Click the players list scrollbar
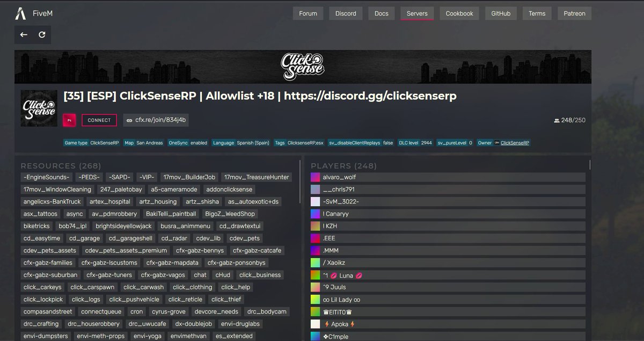Viewport: 644px width, 341px height. click(x=590, y=164)
